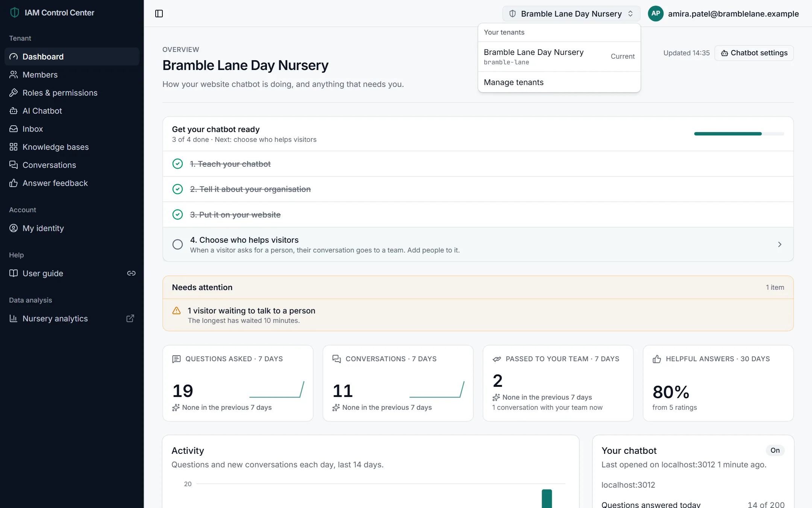Open Nursery analytics external link icon
The height and width of the screenshot is (508, 812).
pyautogui.click(x=130, y=318)
